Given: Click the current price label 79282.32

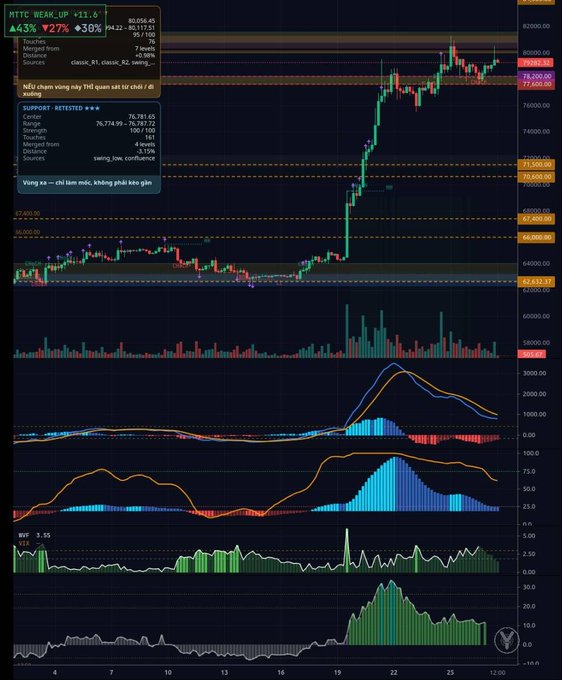Looking at the screenshot, I should [536, 63].
